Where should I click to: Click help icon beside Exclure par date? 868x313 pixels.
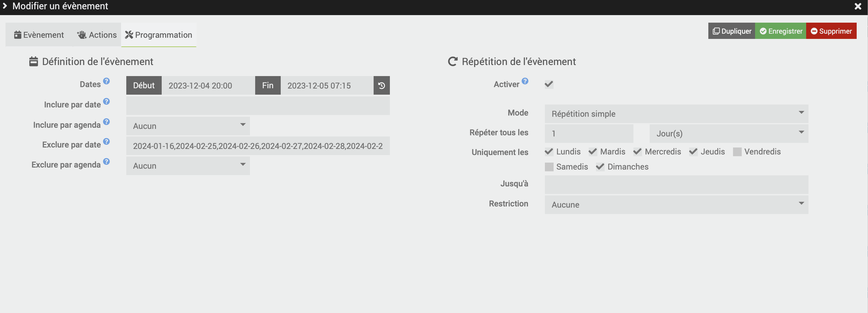click(x=107, y=141)
